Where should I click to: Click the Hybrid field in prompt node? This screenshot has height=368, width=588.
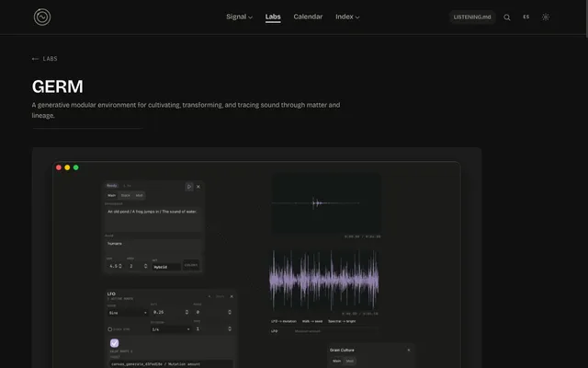[166, 267]
